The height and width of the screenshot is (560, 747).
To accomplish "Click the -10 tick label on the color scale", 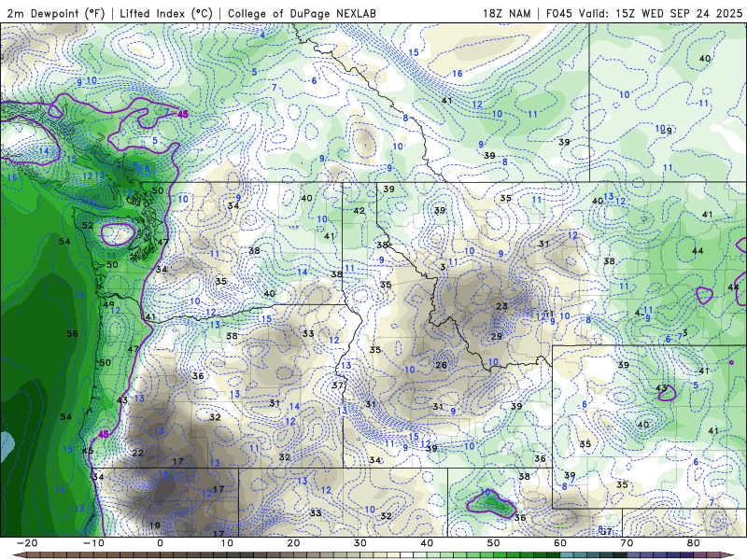I will point(93,543).
